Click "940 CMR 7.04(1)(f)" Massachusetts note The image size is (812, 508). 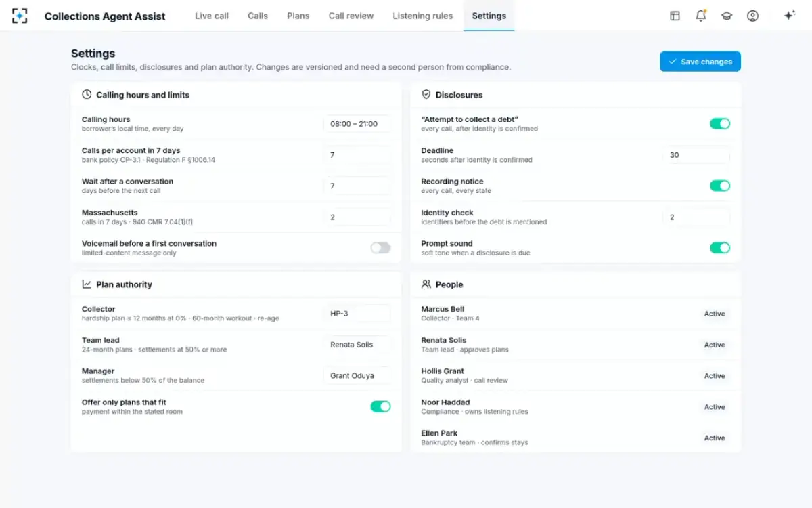(x=163, y=222)
